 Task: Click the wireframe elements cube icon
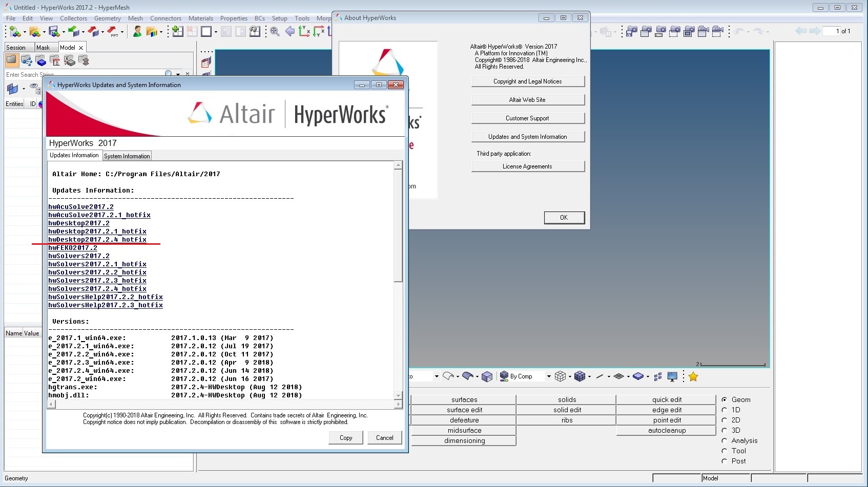pos(560,376)
